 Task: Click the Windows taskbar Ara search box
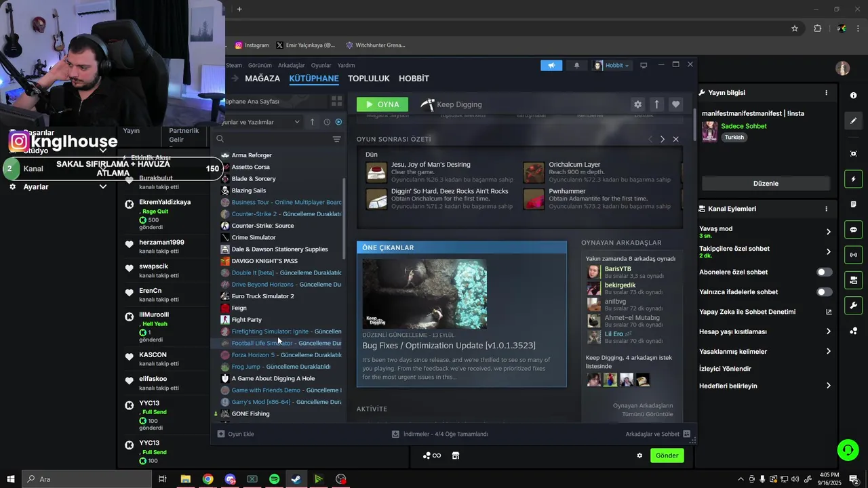click(86, 479)
